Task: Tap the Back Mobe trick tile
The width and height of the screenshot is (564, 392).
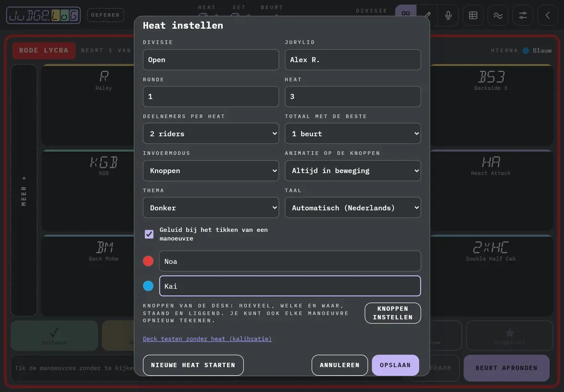Action: point(88,275)
